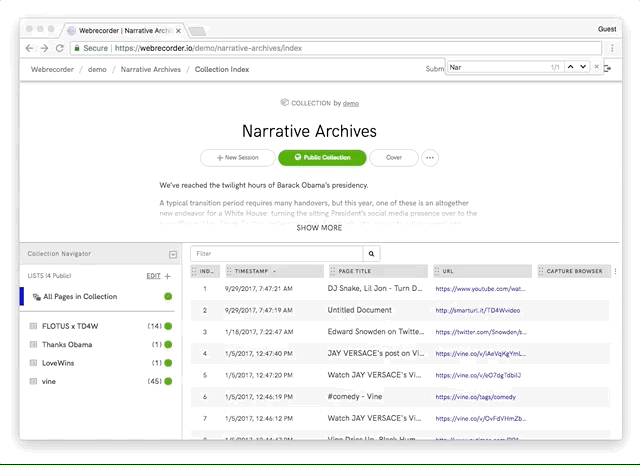Click the Public Collection green button
This screenshot has height=465, width=640.
pyautogui.click(x=322, y=158)
